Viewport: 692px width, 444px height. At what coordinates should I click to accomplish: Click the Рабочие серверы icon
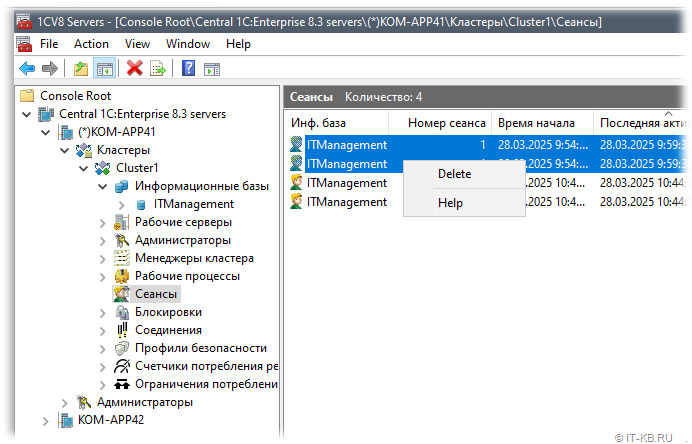121,222
